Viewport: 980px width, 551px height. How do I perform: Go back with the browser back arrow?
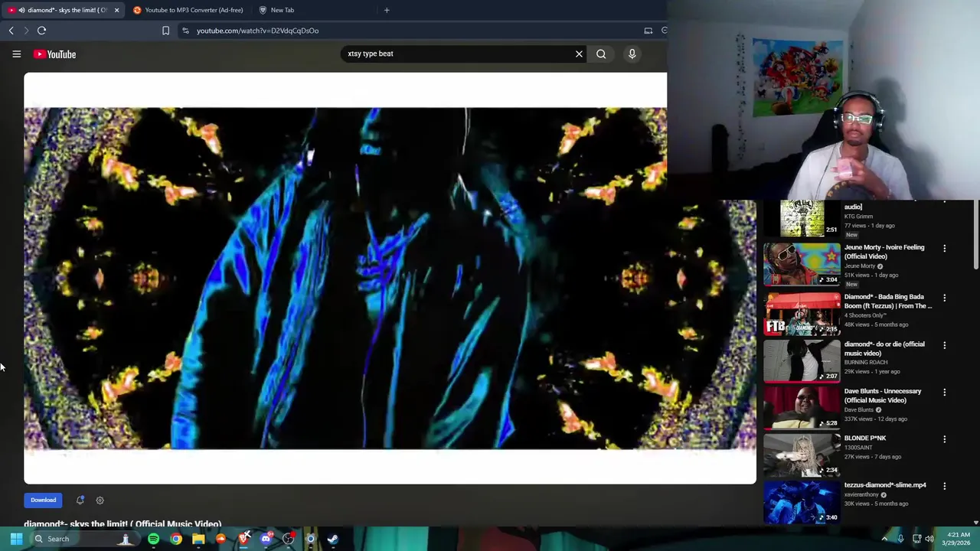11,31
